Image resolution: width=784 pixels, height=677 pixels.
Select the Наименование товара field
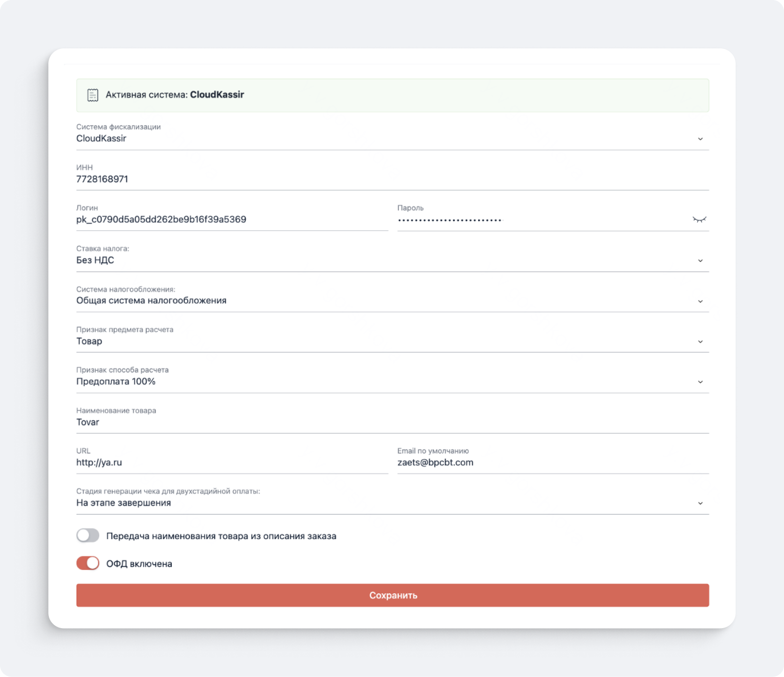(x=392, y=422)
